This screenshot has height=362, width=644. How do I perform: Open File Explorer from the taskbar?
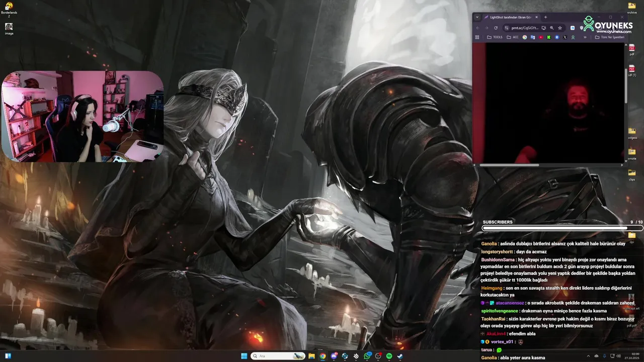tap(311, 356)
